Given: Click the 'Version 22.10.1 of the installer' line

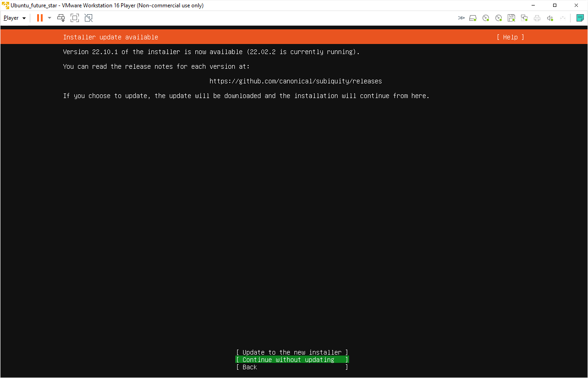Looking at the screenshot, I should pyautogui.click(x=211, y=52).
